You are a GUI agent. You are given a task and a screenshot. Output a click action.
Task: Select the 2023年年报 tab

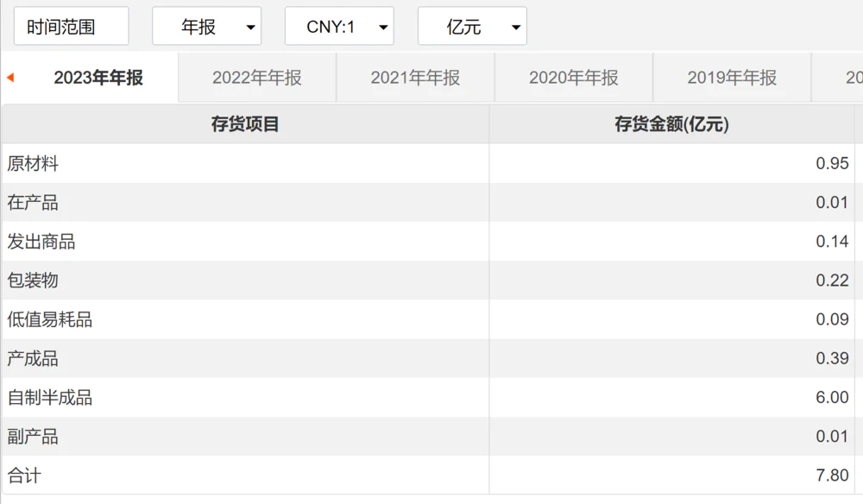pyautogui.click(x=98, y=78)
